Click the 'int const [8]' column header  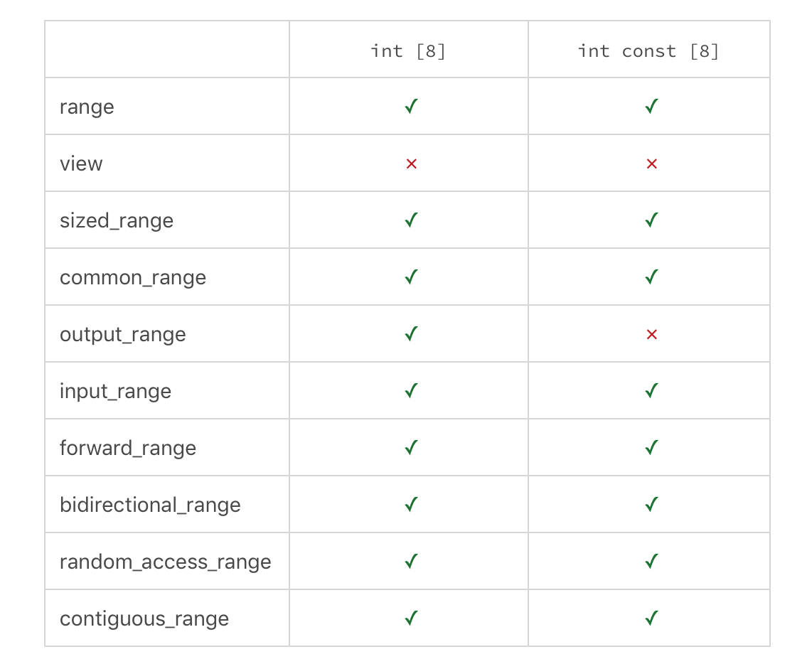pos(648,50)
